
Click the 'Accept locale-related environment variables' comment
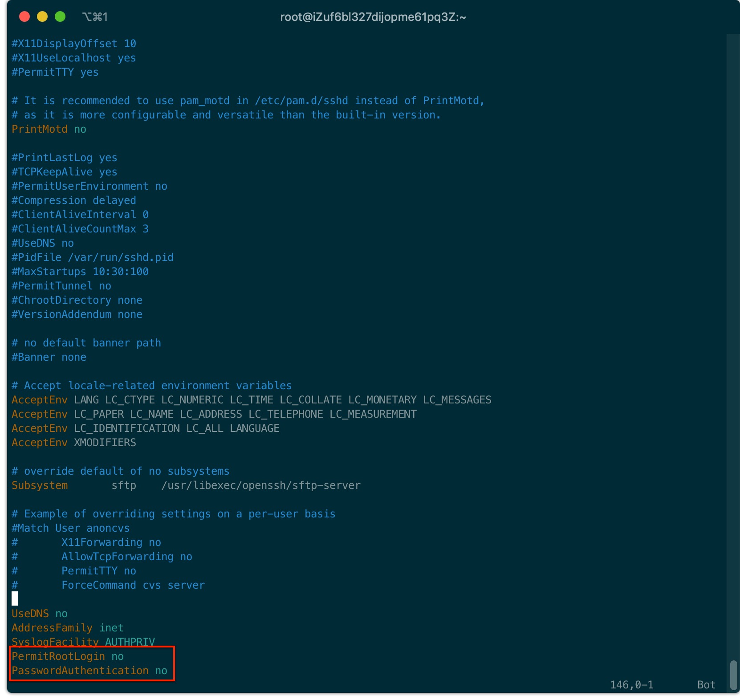point(152,386)
